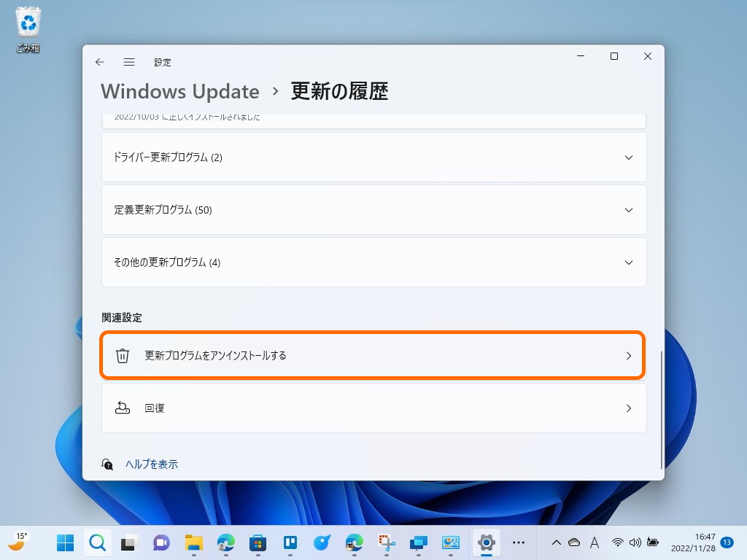Open Windows Search from the taskbar
The width and height of the screenshot is (747, 560).
point(98,542)
